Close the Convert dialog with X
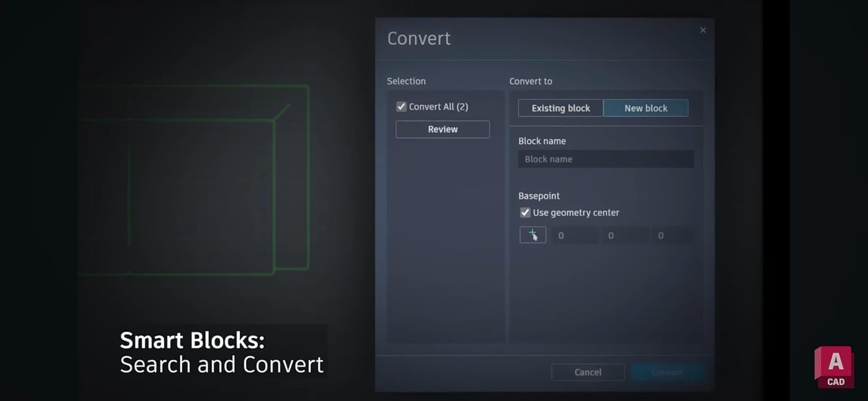Screen dimensions: 868x401 coord(703,30)
